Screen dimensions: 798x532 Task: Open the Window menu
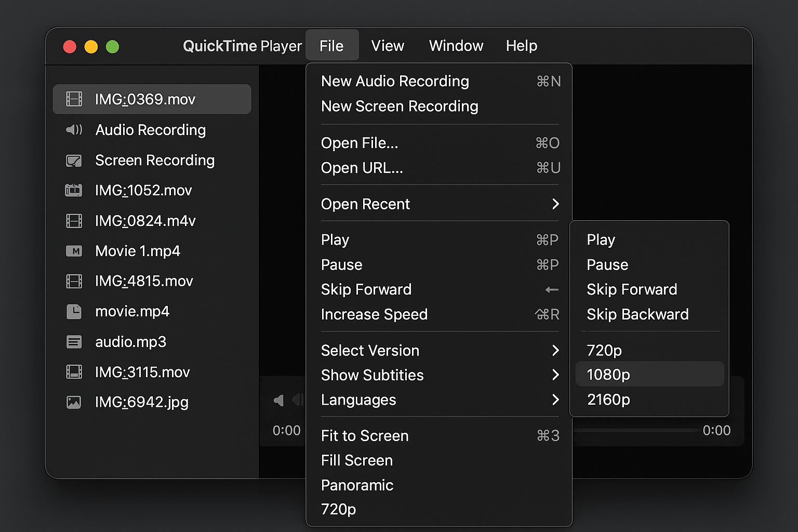[x=456, y=46]
